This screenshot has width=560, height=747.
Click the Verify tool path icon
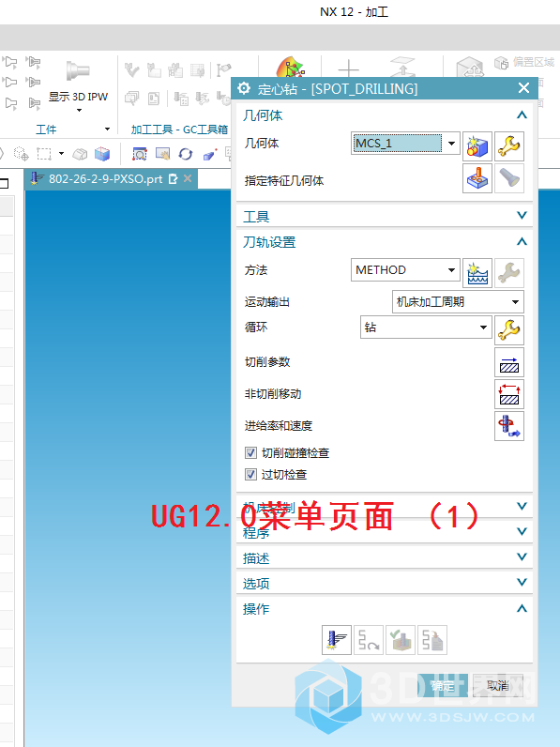click(401, 640)
